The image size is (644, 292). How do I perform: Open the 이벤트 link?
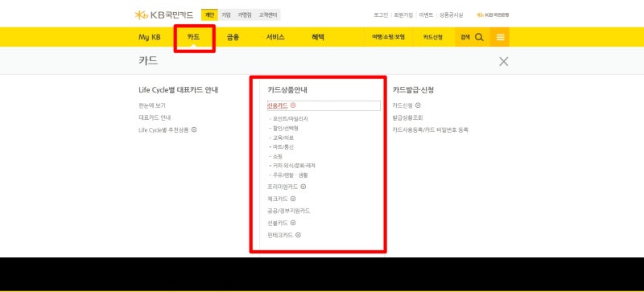click(426, 15)
